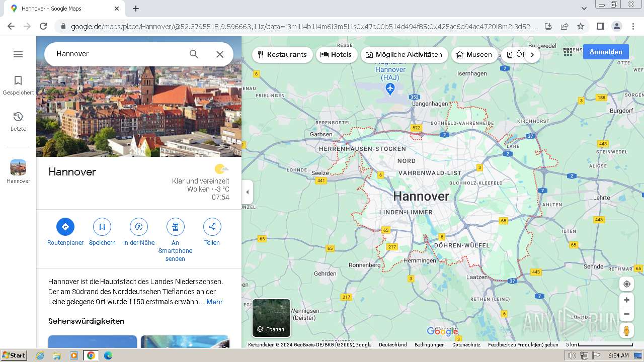Bookmark this page with star icon

point(581,27)
